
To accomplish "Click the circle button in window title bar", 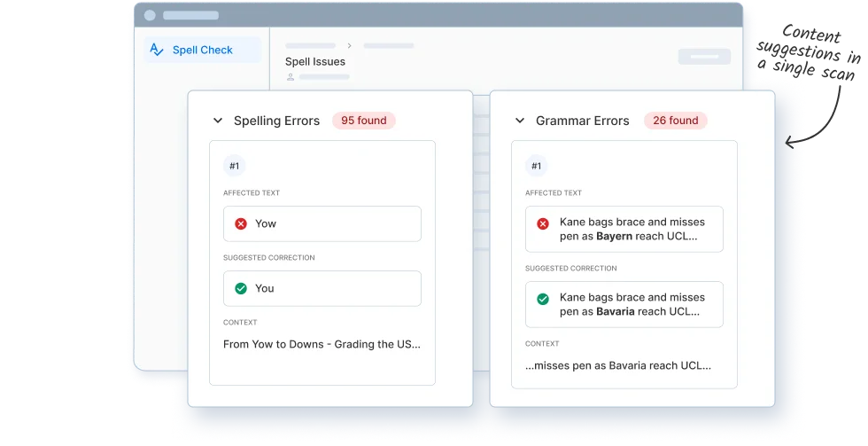I will click(x=150, y=15).
